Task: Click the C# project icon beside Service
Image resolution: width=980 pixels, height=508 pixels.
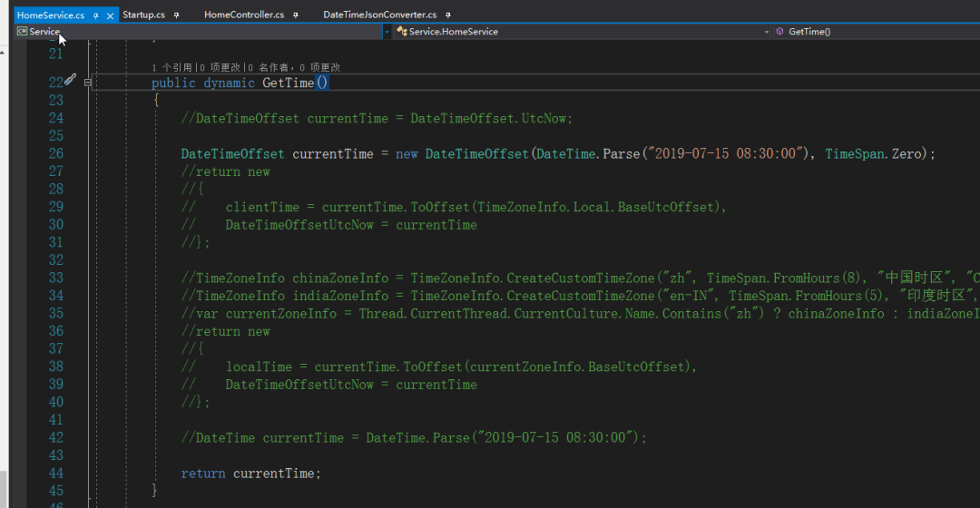Action: tap(21, 32)
